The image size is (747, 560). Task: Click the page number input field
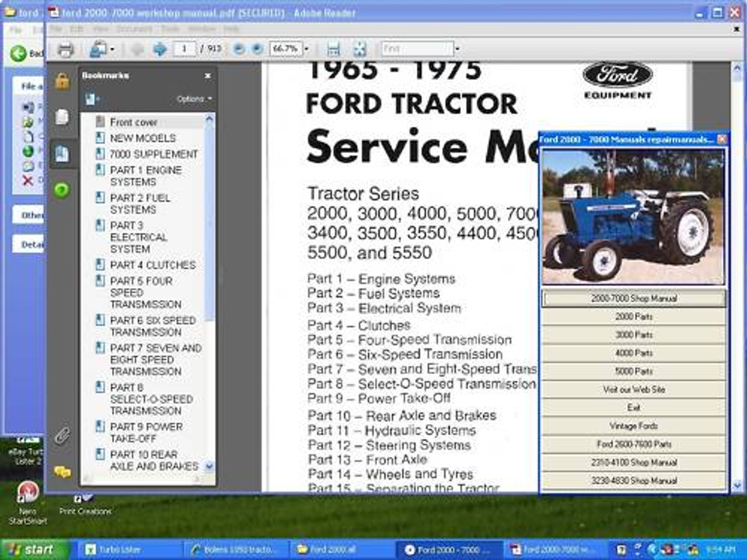click(184, 48)
